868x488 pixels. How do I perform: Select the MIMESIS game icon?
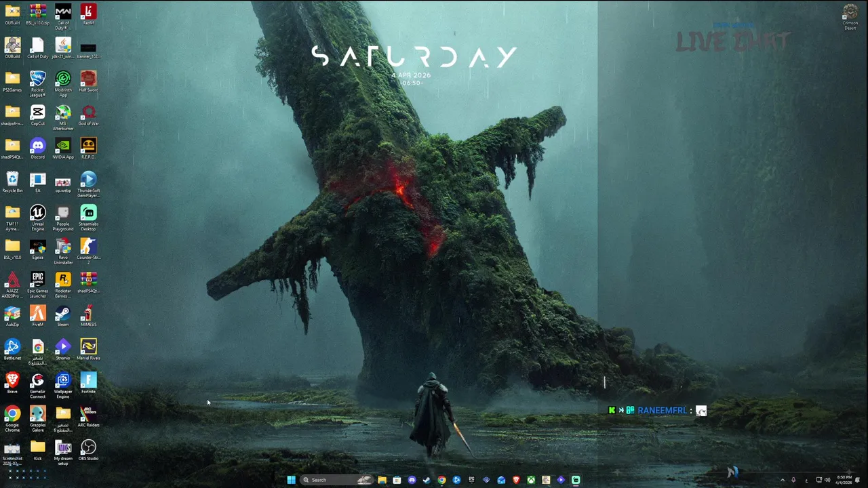[88, 317]
